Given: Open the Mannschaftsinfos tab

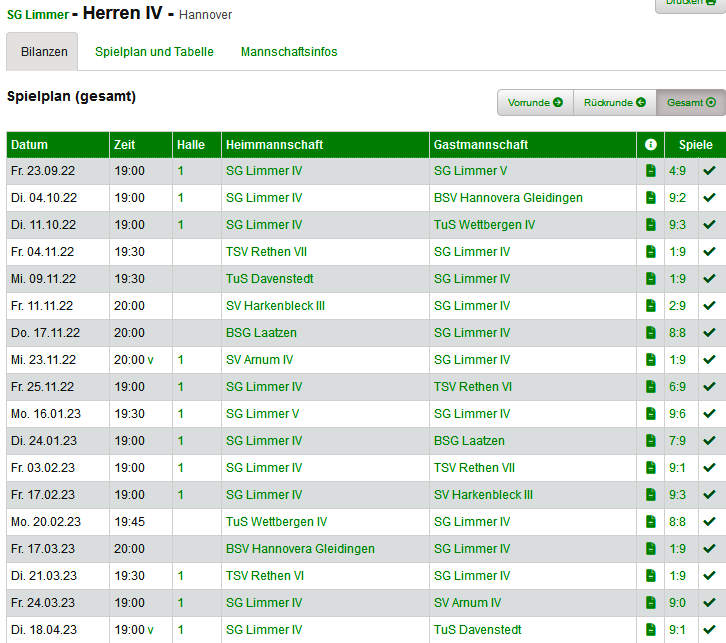Looking at the screenshot, I should pos(289,52).
